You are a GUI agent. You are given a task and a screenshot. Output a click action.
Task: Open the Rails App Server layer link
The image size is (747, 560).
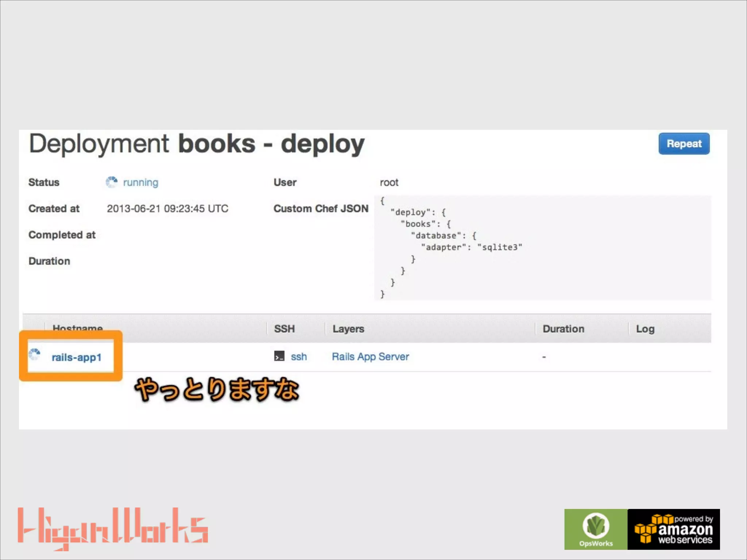[x=370, y=357]
